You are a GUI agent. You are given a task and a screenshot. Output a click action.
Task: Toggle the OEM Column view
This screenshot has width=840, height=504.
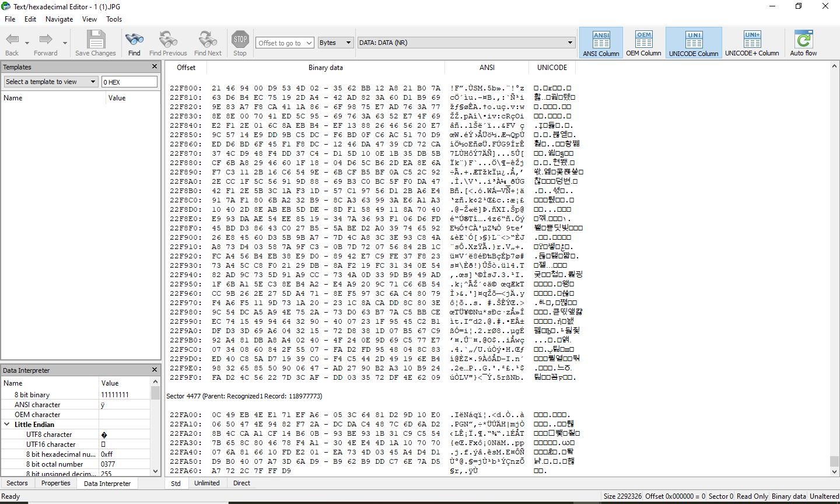pos(643,43)
